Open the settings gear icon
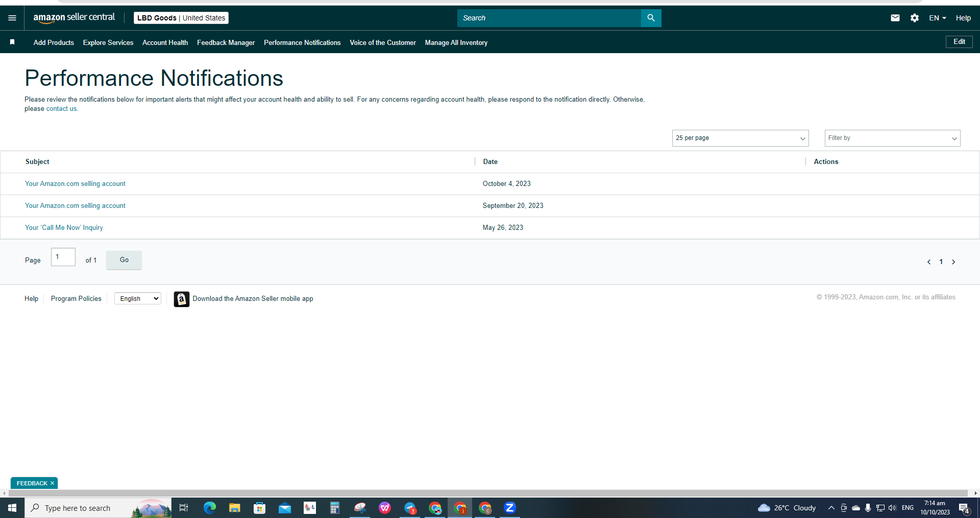 pyautogui.click(x=914, y=18)
